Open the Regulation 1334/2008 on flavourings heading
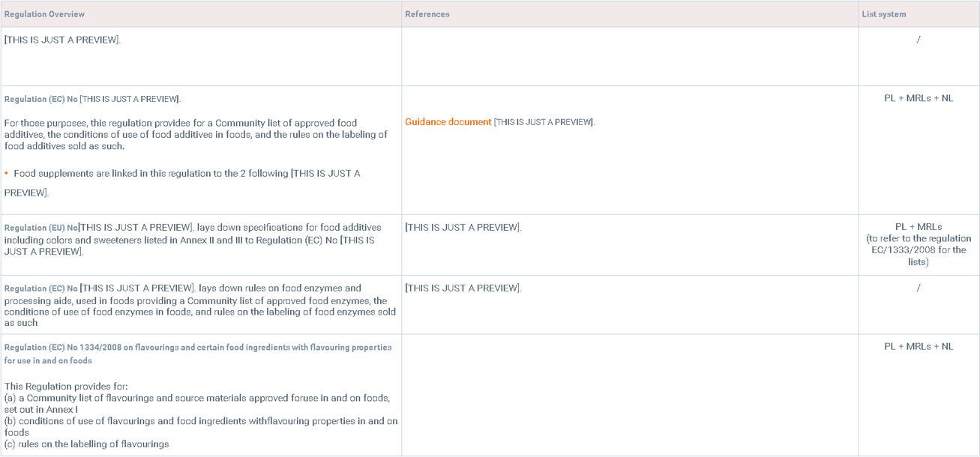 198,348
